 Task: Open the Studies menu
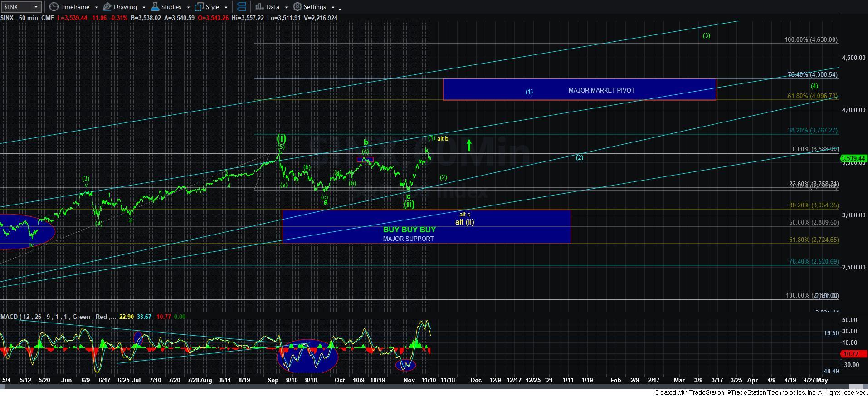(171, 7)
